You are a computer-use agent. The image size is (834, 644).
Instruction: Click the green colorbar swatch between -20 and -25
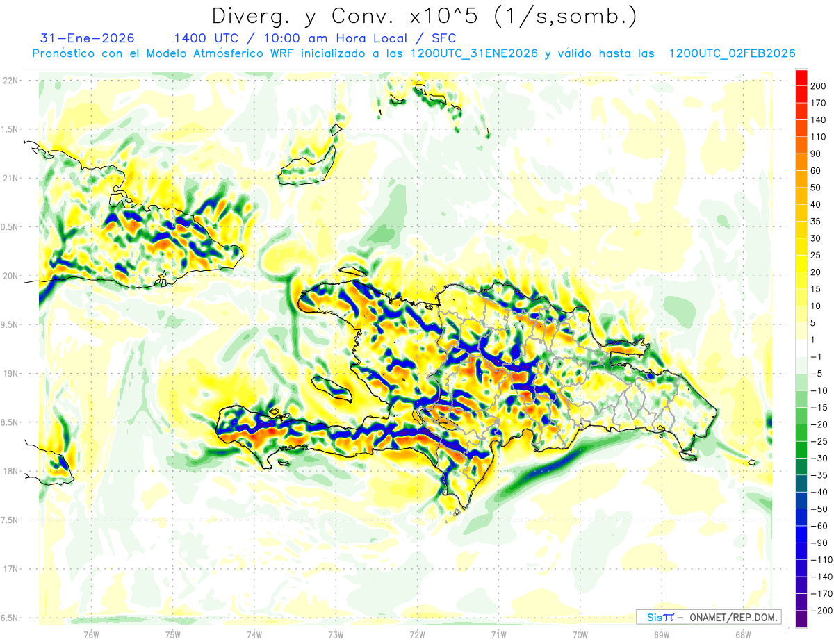[801, 432]
